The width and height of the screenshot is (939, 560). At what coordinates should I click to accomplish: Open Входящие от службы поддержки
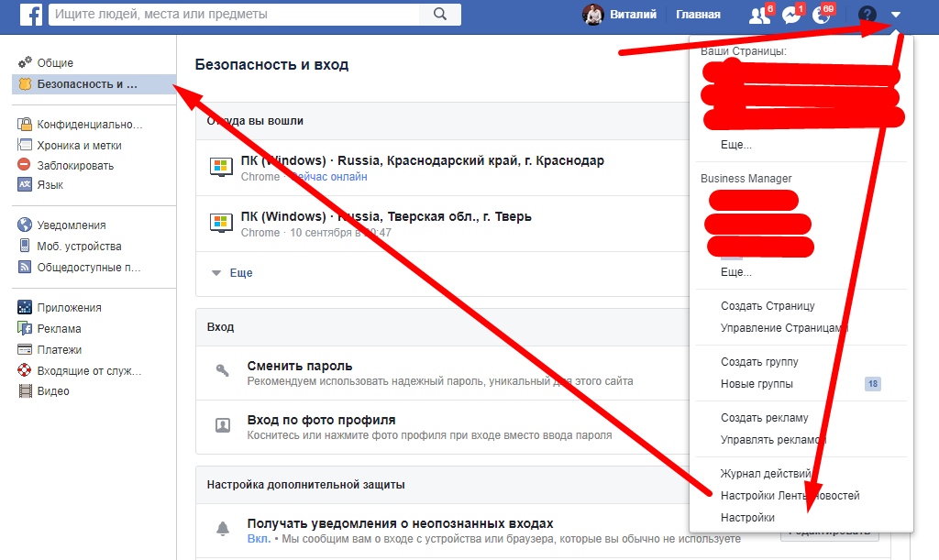point(89,371)
